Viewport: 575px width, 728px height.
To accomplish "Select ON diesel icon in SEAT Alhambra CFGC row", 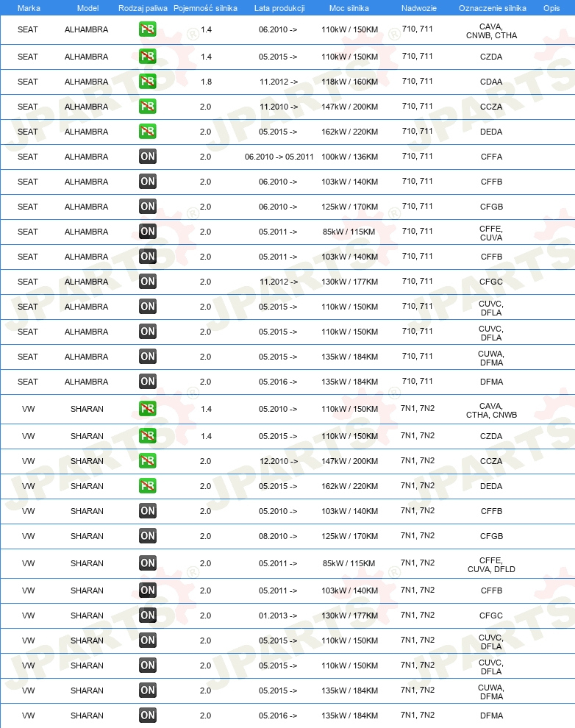I will click(148, 282).
